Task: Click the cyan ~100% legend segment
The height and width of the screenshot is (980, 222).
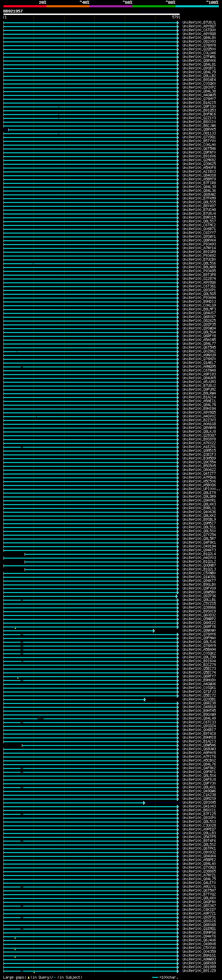Action: (x=197, y=6)
